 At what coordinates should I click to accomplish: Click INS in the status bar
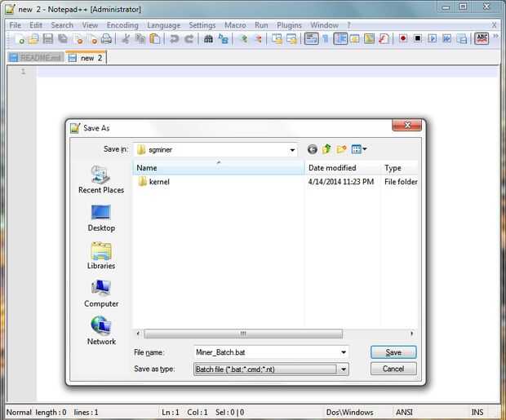point(477,413)
